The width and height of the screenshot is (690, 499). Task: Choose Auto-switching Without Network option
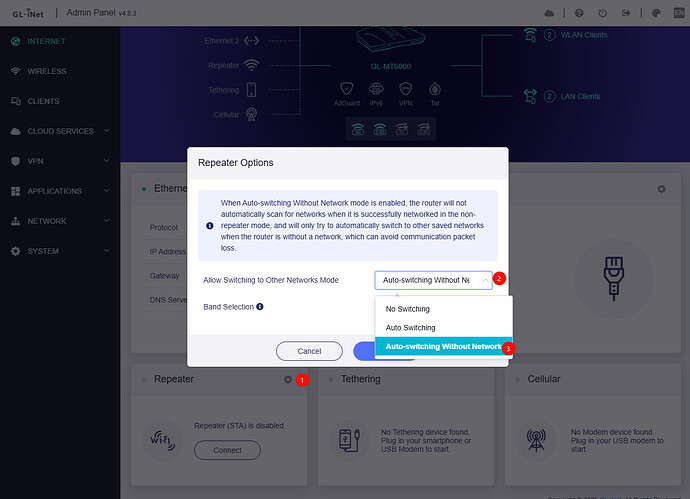tap(443, 347)
